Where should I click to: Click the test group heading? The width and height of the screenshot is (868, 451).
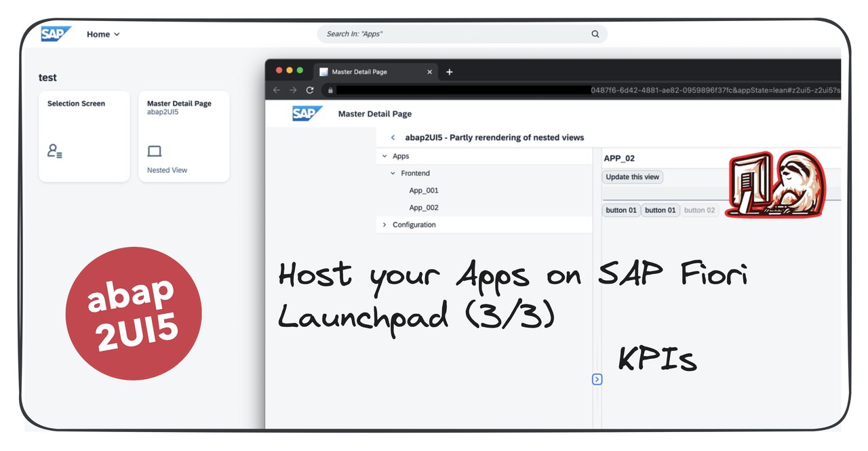coord(47,78)
